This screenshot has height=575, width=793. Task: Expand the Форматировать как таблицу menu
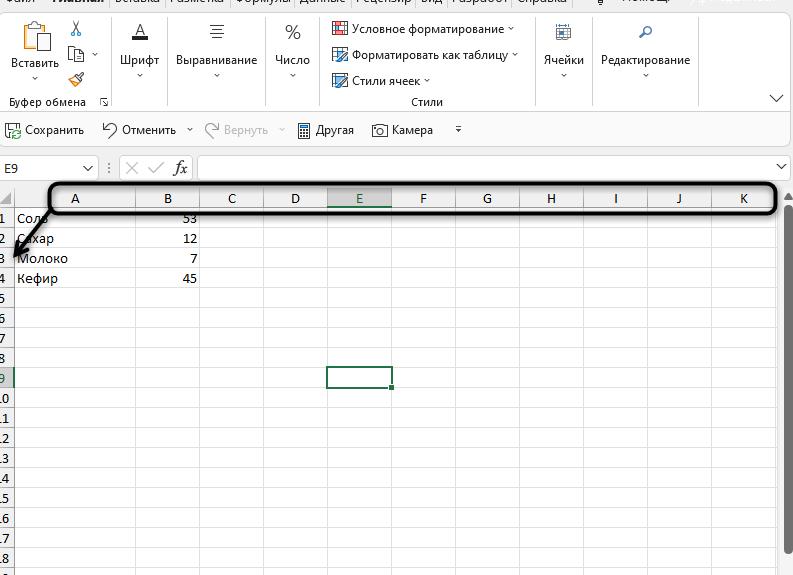425,55
